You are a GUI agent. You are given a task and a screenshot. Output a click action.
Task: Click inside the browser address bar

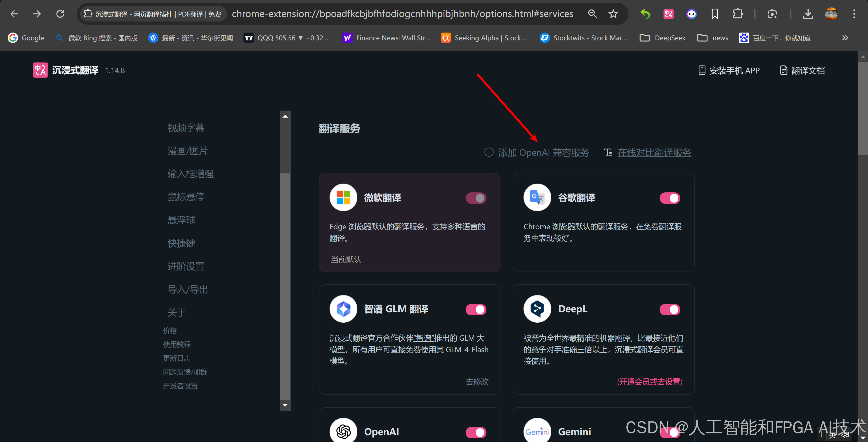point(404,14)
